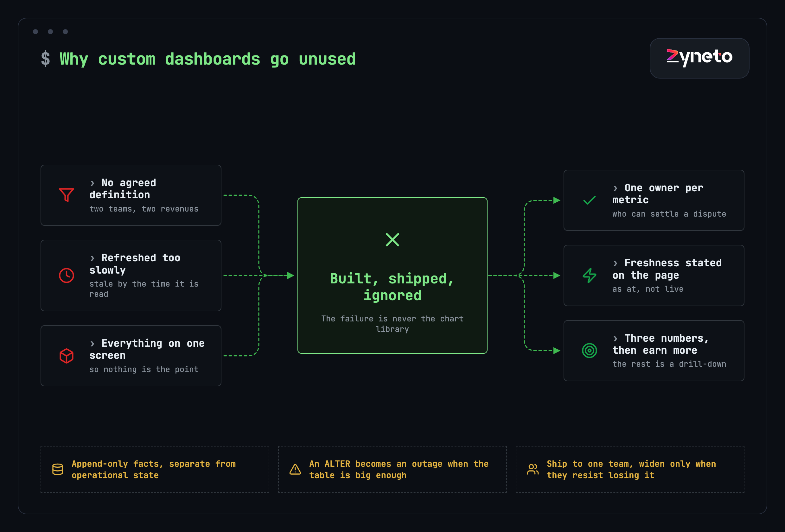Click the red funnel icon beside No agreed definition
Viewport: 785px width, 532px height.
tap(67, 195)
